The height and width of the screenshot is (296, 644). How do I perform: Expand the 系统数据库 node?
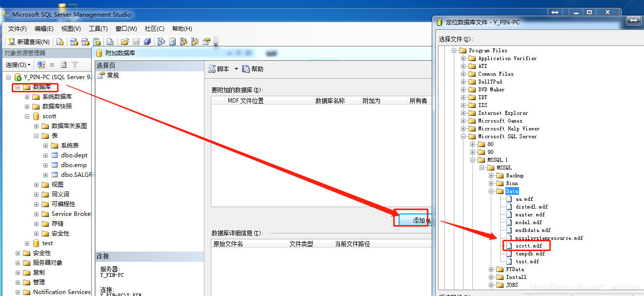(x=27, y=97)
